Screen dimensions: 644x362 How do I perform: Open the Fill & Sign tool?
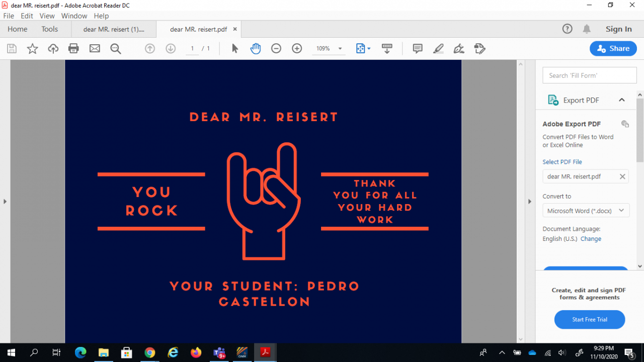tap(459, 49)
